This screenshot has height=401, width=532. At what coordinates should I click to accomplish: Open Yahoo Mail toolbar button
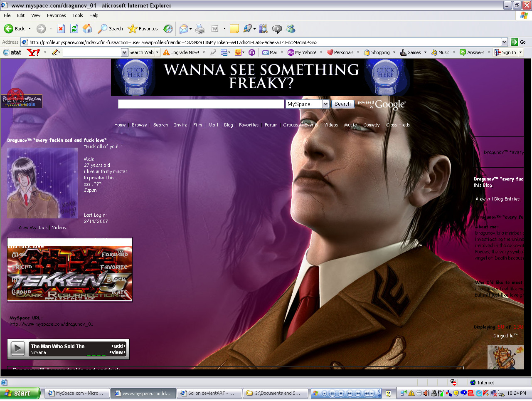tap(270, 52)
